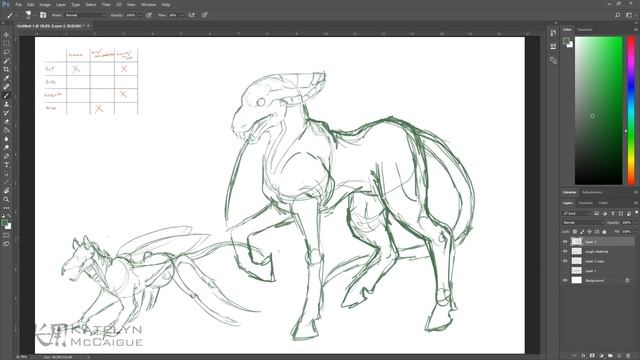This screenshot has width=640, height=360.
Task: Toggle lock transparent pixels
Action: [575, 232]
